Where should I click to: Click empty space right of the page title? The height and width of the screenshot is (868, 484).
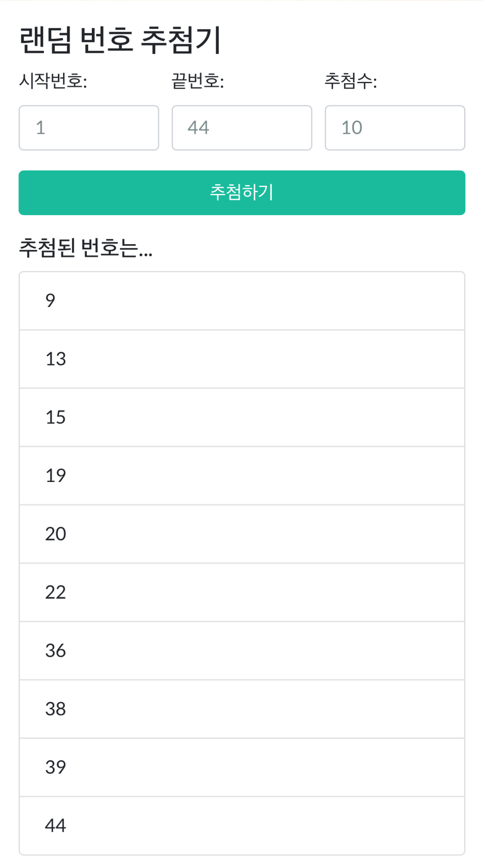tap(353, 40)
